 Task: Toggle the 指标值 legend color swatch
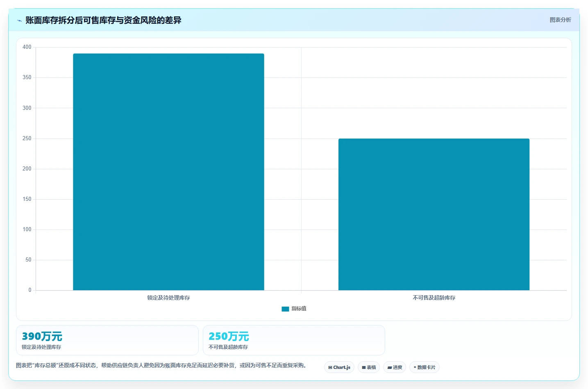coord(285,309)
